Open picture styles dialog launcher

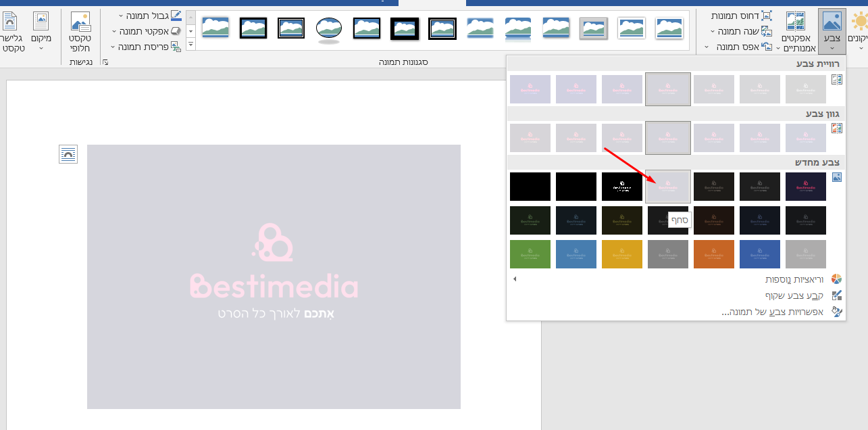[x=105, y=62]
